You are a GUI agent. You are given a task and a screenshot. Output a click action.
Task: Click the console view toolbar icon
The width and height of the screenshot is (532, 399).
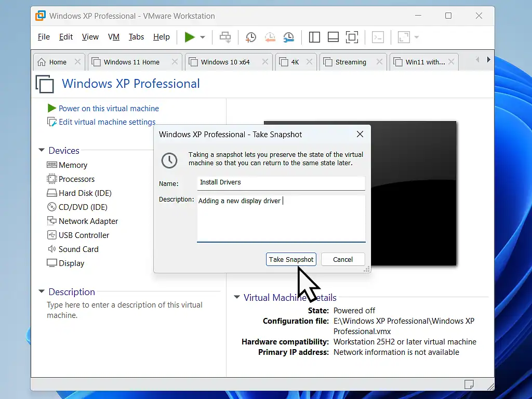(x=378, y=37)
